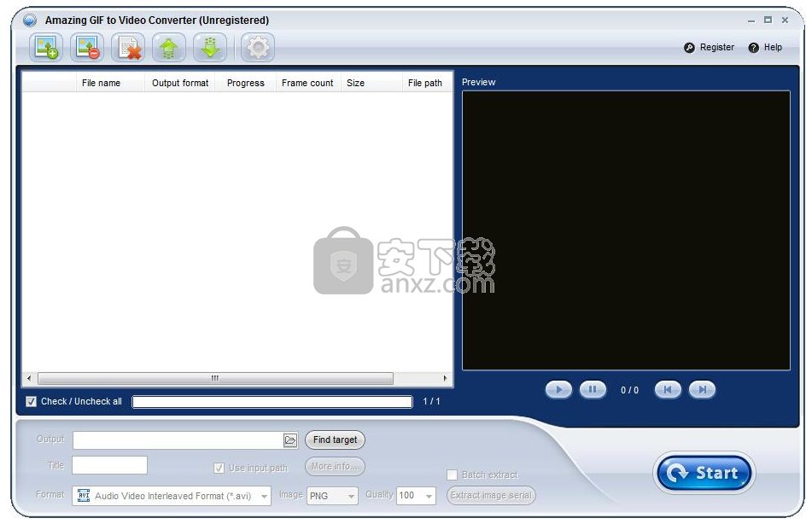Click the 1 / 1 progress count text
Image resolution: width=812 pixels, height=524 pixels.
tap(431, 401)
